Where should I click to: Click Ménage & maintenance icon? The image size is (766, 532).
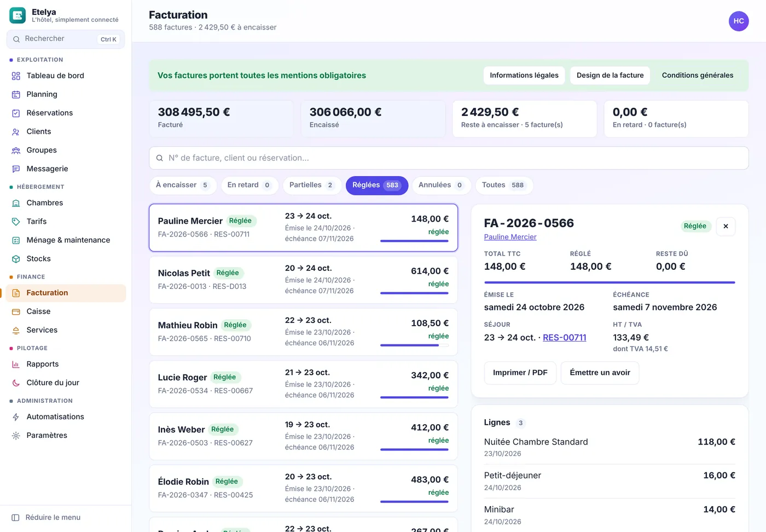click(16, 240)
